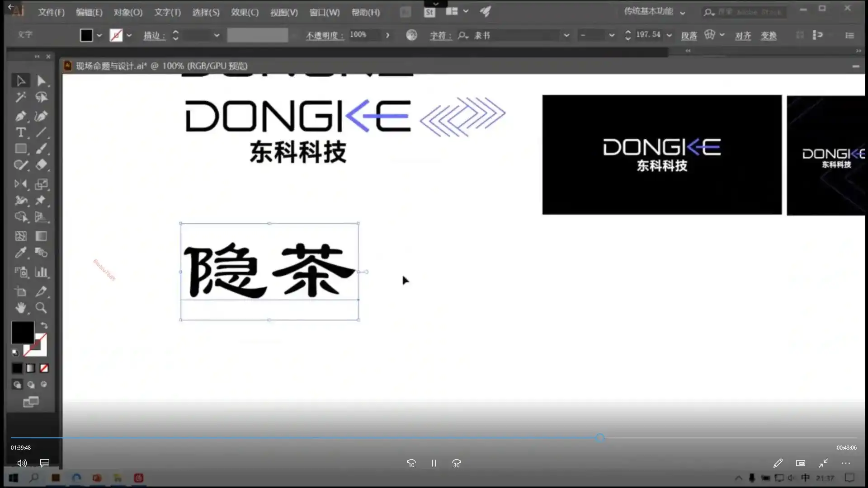This screenshot has width=868, height=488.
Task: Open the 窗口 menu
Action: click(x=324, y=12)
